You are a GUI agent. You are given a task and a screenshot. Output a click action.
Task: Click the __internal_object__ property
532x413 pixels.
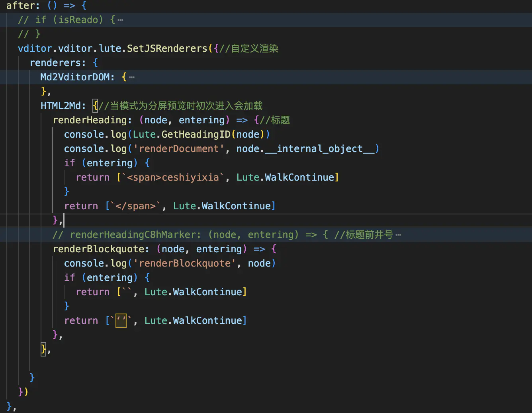pyautogui.click(x=320, y=149)
